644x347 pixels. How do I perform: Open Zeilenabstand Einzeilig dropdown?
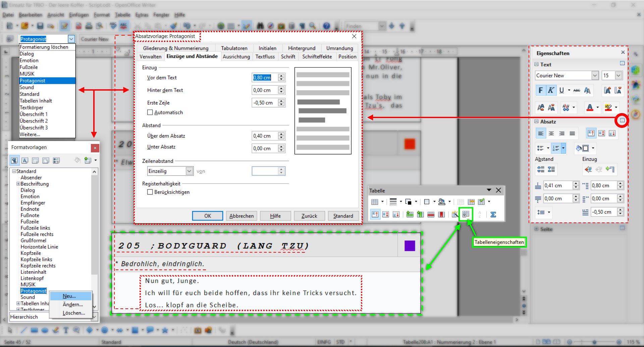(189, 171)
